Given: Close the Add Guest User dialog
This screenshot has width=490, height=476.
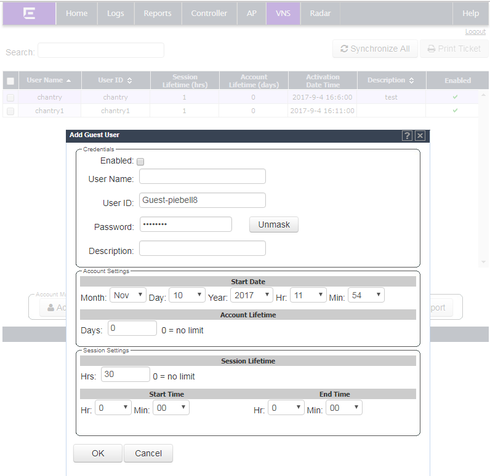Looking at the screenshot, I should tap(420, 136).
